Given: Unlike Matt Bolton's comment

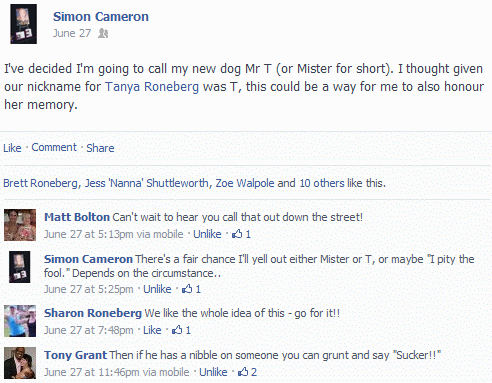Looking at the screenshot, I should point(207,234).
